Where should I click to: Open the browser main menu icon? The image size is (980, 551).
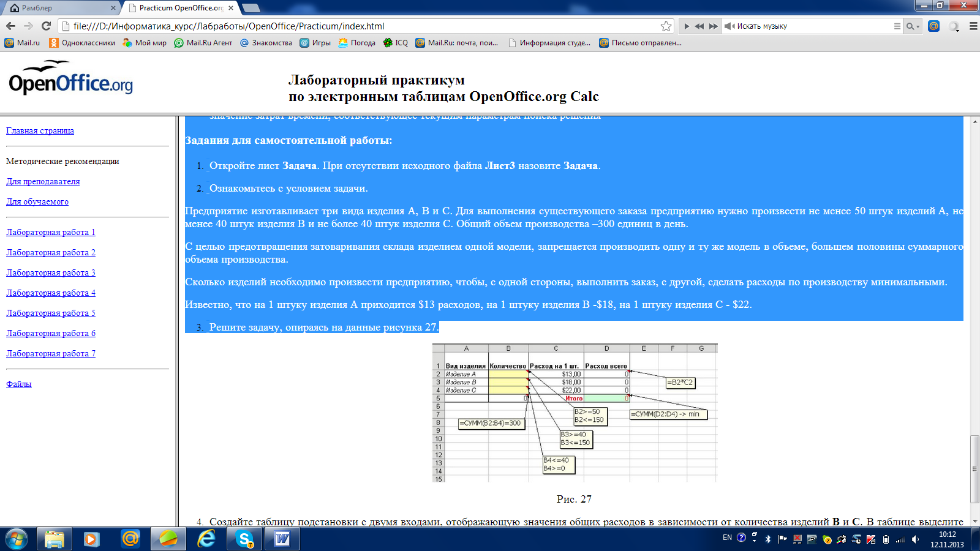[x=973, y=26]
